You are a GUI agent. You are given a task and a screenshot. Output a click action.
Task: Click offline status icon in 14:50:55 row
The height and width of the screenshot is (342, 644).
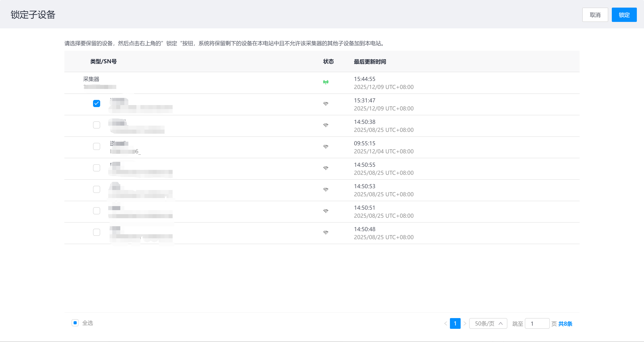pyautogui.click(x=326, y=168)
